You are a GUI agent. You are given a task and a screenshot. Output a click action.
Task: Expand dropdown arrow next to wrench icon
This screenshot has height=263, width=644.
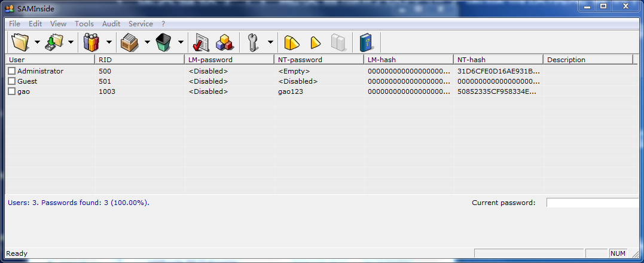270,42
